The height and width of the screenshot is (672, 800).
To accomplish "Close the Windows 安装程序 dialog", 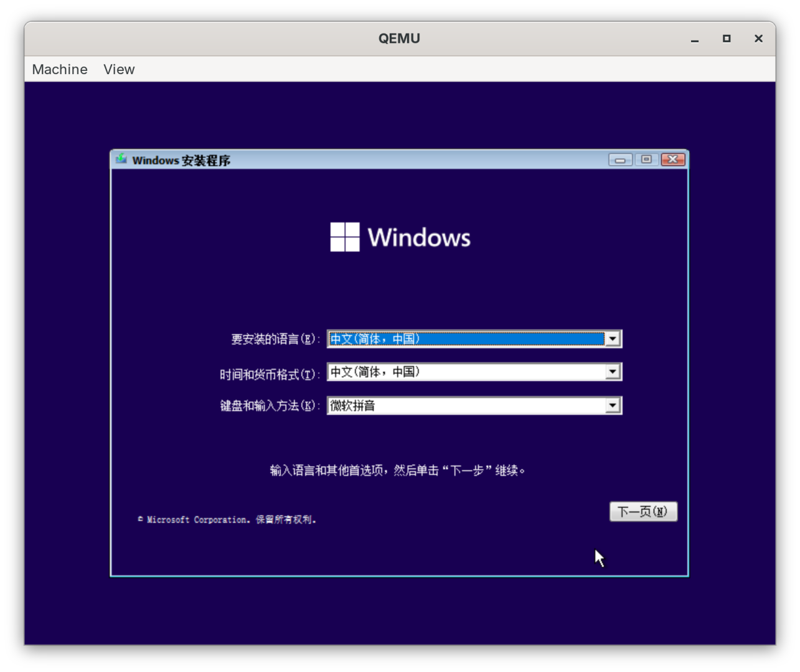I will click(673, 160).
